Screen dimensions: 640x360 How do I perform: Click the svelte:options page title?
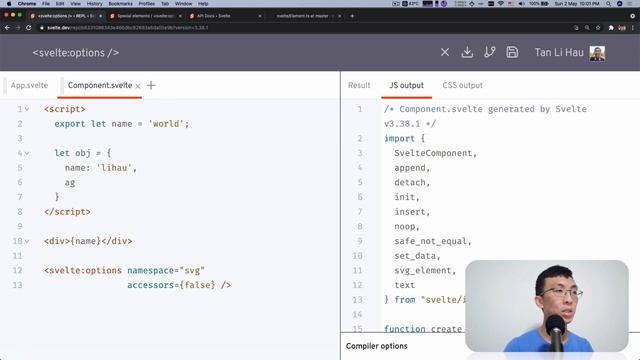click(x=76, y=53)
